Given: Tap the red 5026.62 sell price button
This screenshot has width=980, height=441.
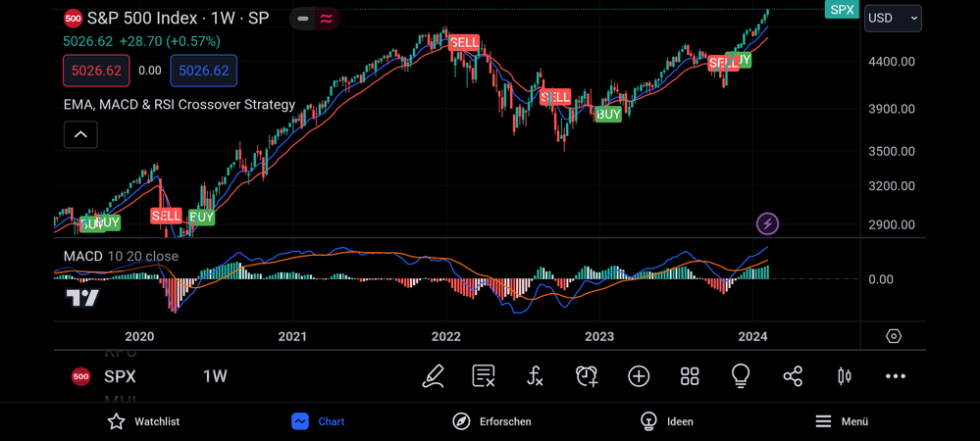Looking at the screenshot, I should tap(96, 71).
